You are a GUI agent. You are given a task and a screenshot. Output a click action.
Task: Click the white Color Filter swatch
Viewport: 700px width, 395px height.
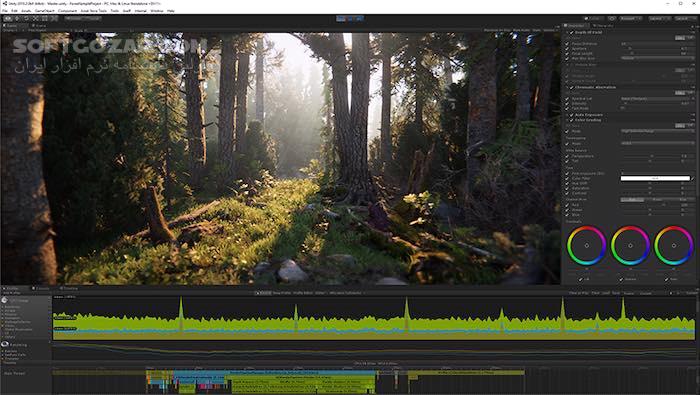coord(655,178)
